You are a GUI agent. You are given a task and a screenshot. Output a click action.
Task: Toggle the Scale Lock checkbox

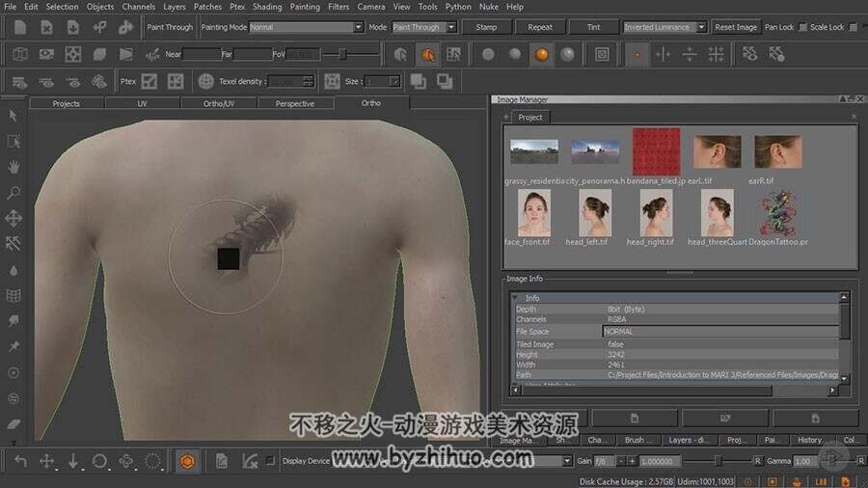click(853, 27)
